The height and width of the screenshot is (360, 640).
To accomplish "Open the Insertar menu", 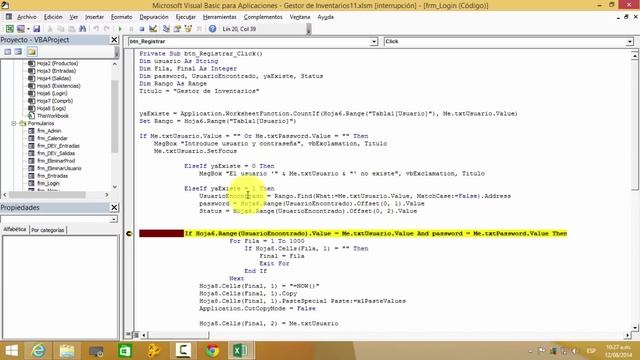I will click(x=94, y=17).
